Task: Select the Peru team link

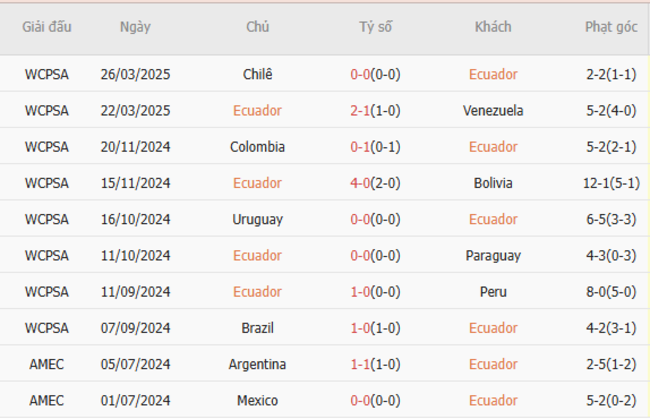Action: coord(493,292)
